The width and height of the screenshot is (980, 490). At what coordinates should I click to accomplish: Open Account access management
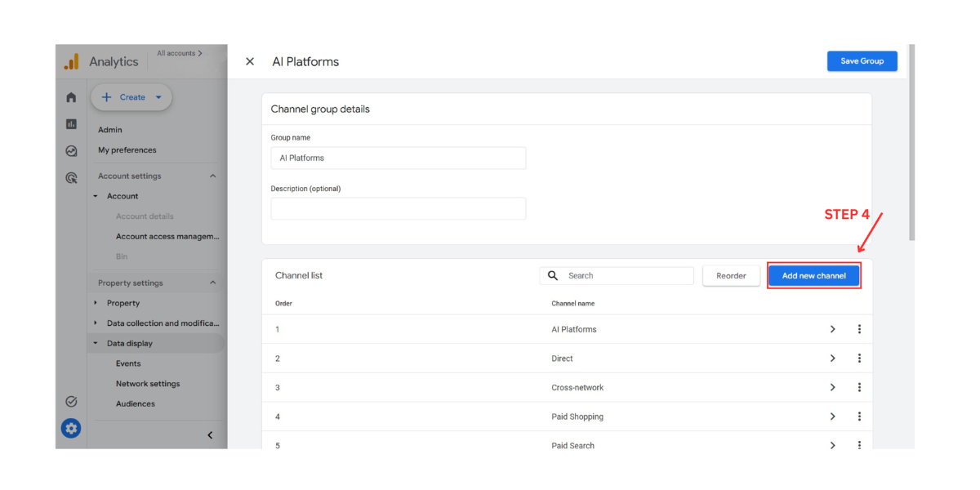[x=167, y=237]
